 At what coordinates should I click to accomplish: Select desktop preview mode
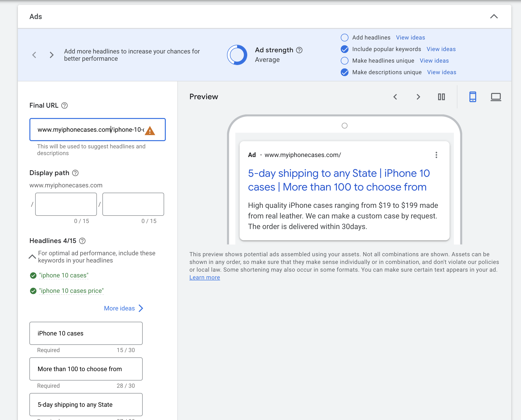[x=496, y=97]
